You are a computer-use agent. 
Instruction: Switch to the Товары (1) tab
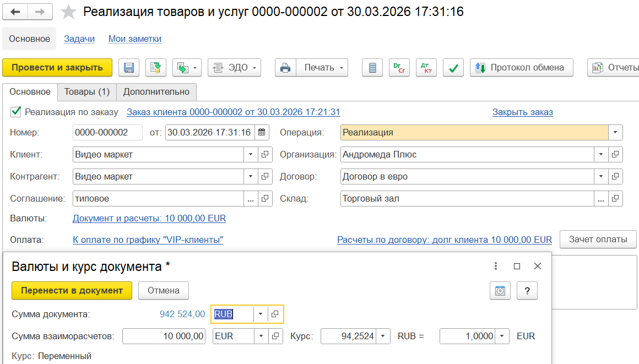(x=87, y=92)
